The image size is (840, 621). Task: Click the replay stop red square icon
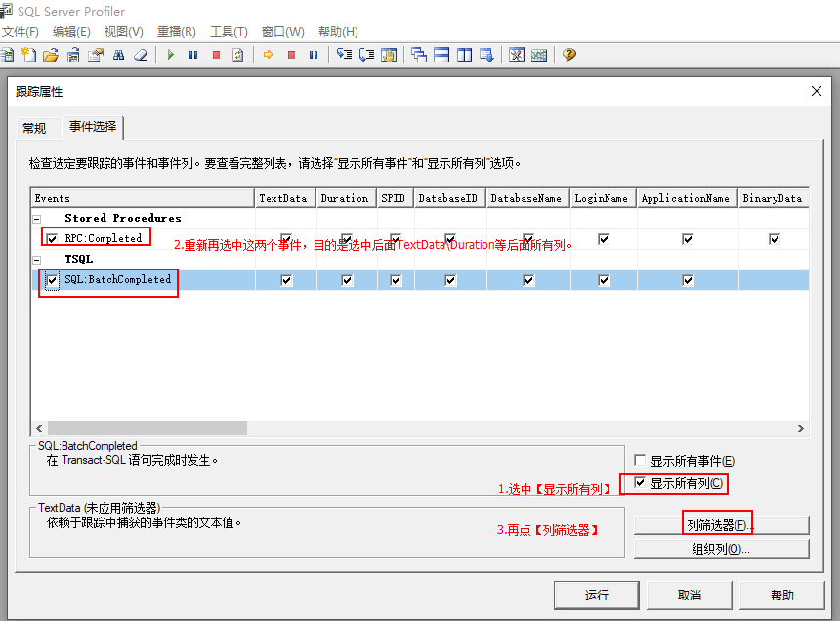point(291,55)
